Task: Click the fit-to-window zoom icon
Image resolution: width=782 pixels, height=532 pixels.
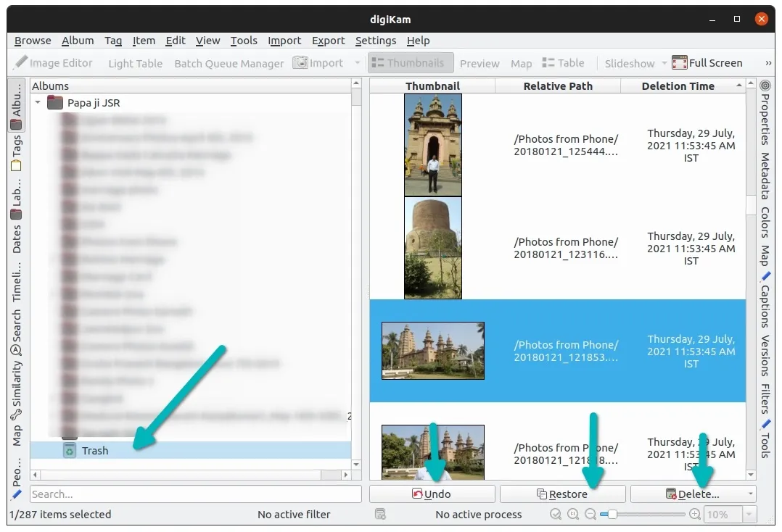Action: pyautogui.click(x=556, y=514)
